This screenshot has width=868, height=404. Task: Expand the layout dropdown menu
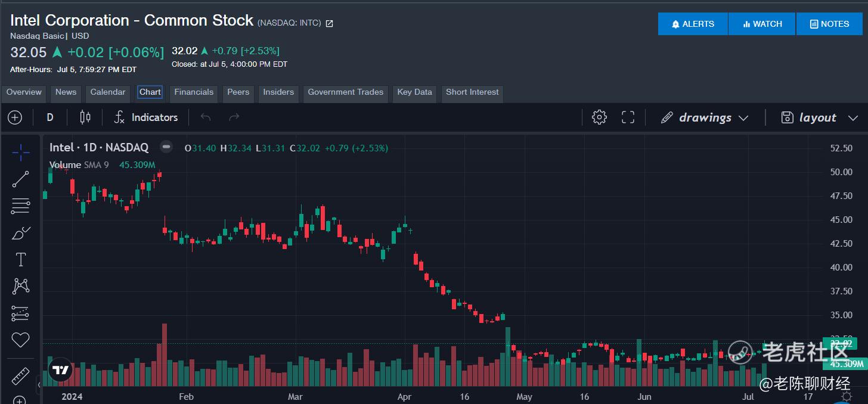(819, 117)
